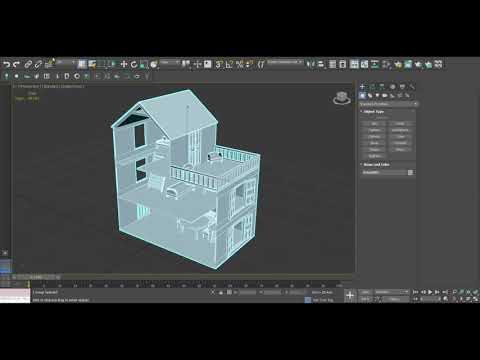This screenshot has width=480, height=360.
Task: Activate the Select and Link tool
Action: pyautogui.click(x=28, y=64)
